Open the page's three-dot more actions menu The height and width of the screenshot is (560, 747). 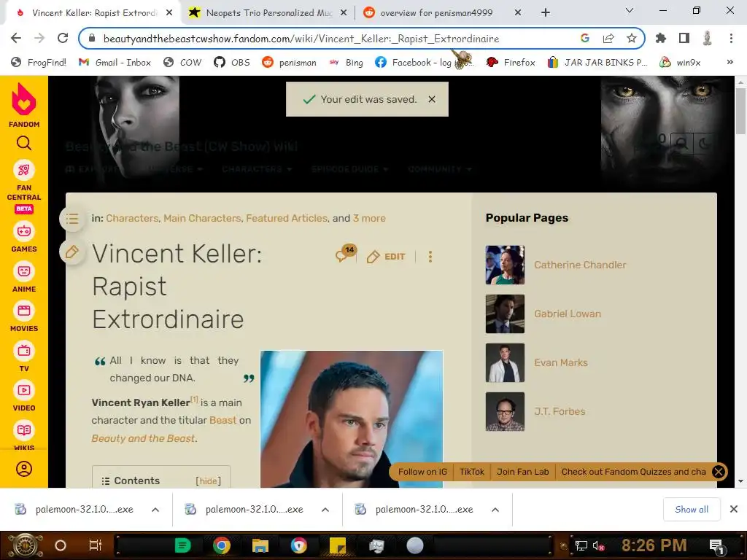point(430,257)
